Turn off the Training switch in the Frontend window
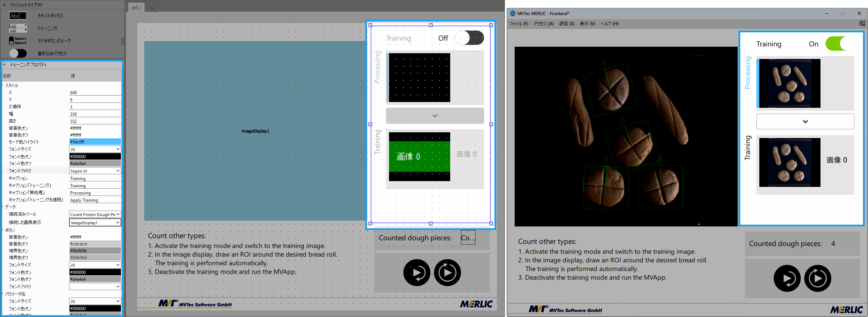 [839, 44]
